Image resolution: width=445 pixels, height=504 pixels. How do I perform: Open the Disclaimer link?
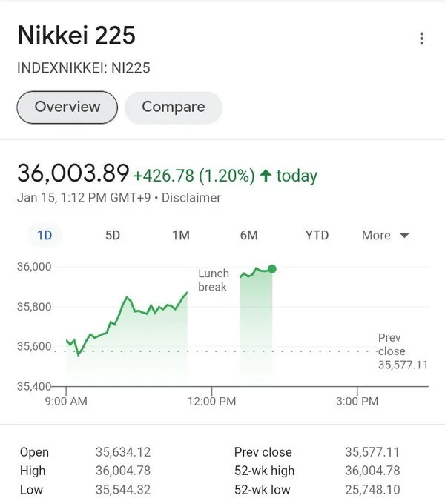191,198
